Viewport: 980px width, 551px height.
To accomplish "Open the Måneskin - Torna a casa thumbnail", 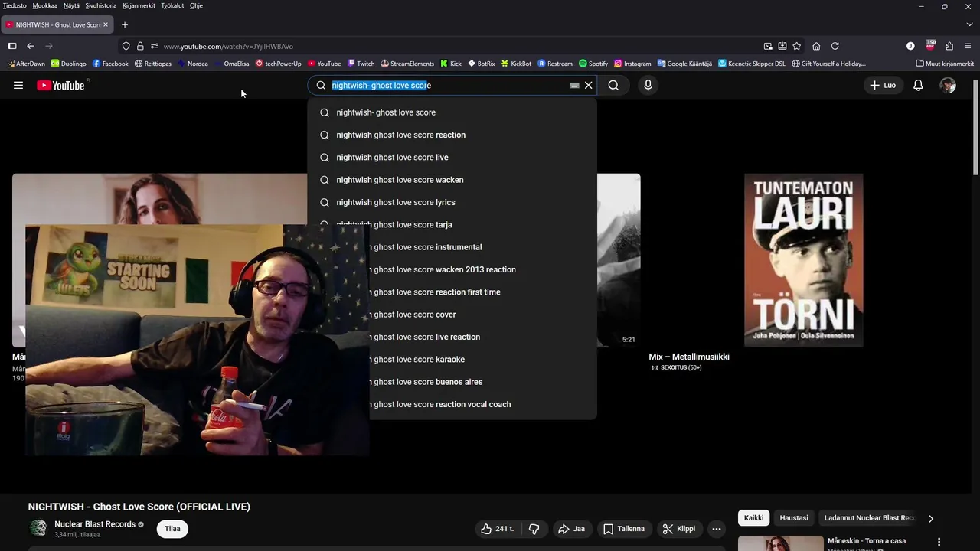I will tap(781, 543).
